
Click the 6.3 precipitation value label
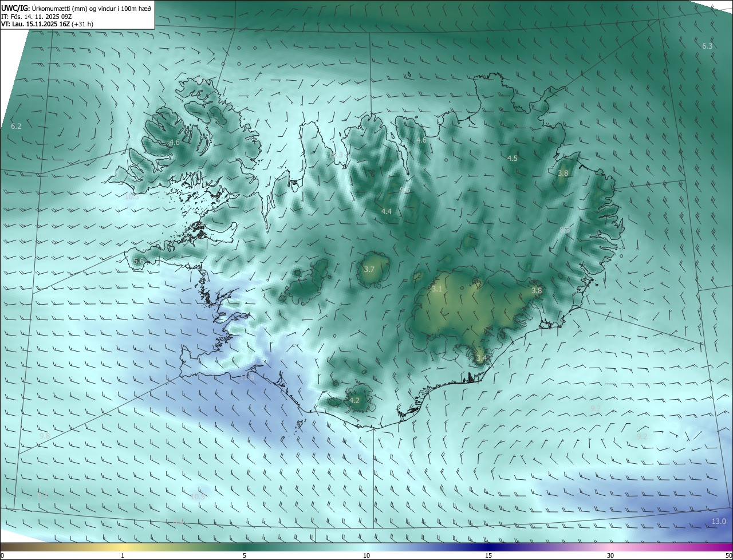coord(707,46)
